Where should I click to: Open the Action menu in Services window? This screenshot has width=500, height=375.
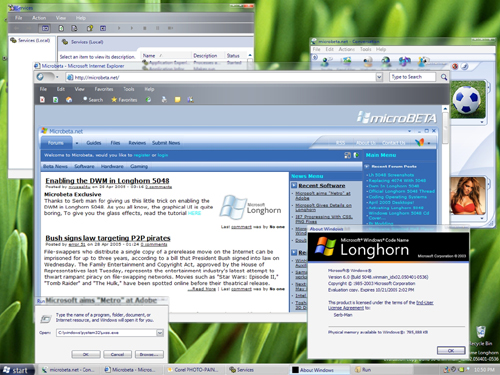[x=39, y=18]
